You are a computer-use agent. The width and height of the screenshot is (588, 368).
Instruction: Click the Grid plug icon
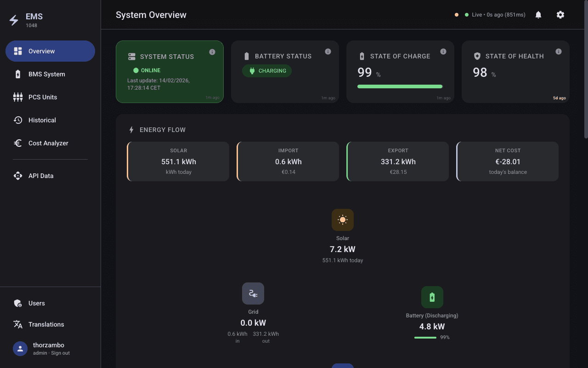click(x=253, y=293)
